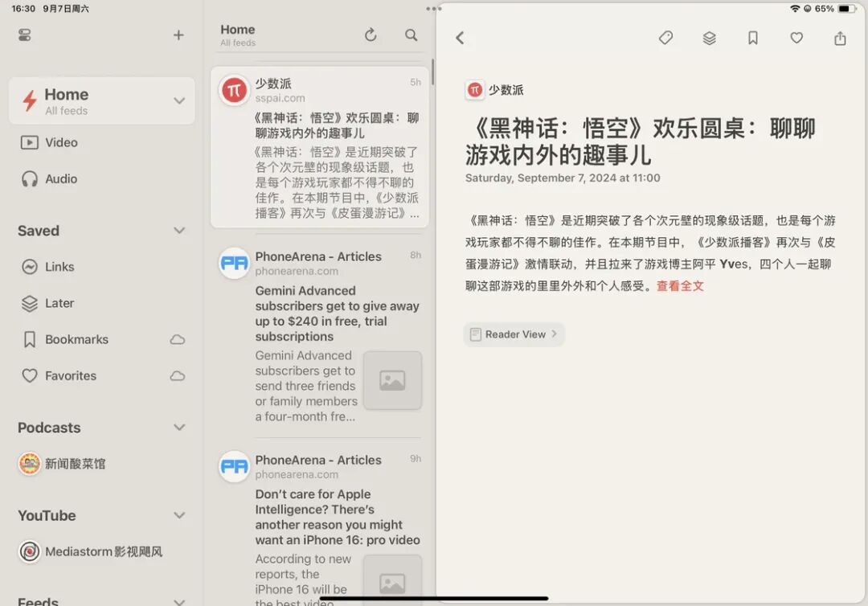The width and height of the screenshot is (868, 606).
Task: Open the Later list in sidebar
Action: [x=102, y=303]
